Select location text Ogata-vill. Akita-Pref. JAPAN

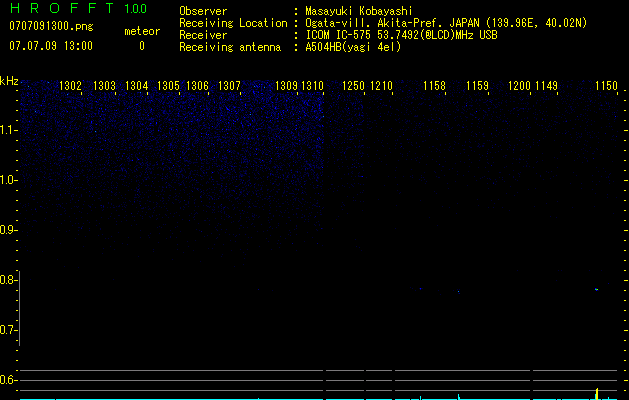pos(393,23)
